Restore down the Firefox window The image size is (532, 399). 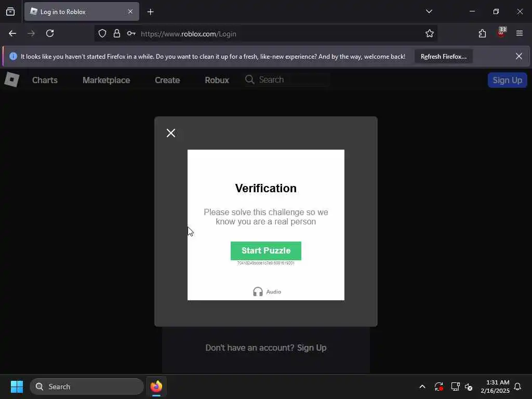(x=496, y=11)
